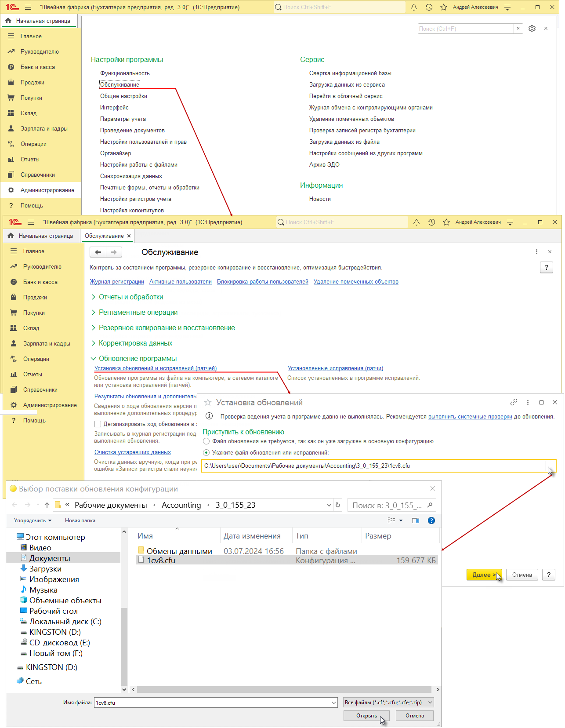Viewport: 565px width, 728px height.
Task: Open three-dots menu in Установка обновлений dialog
Action: pos(528,402)
